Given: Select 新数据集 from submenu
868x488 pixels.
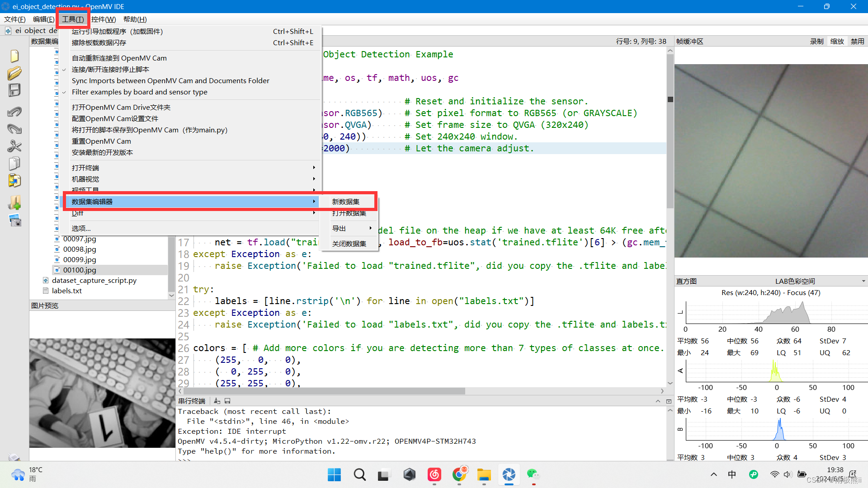Looking at the screenshot, I should pyautogui.click(x=346, y=202).
